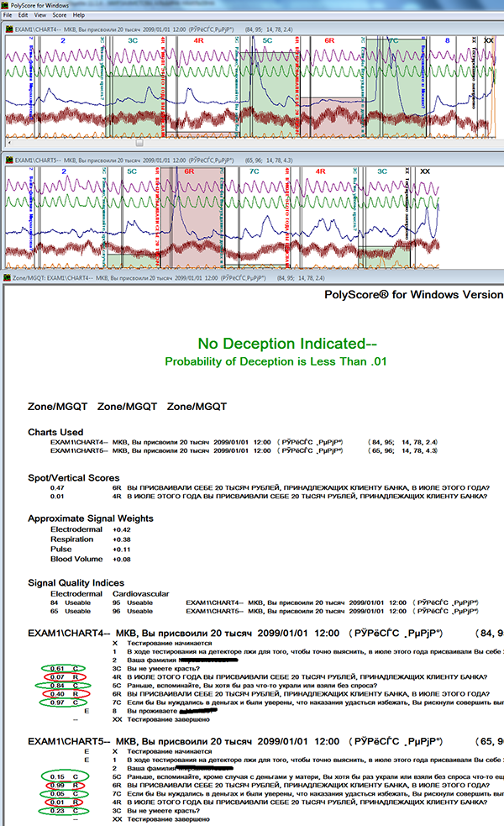The width and height of the screenshot is (504, 826).
Task: Click circled score 0.15 C in CHART5 list
Action: tap(66, 776)
